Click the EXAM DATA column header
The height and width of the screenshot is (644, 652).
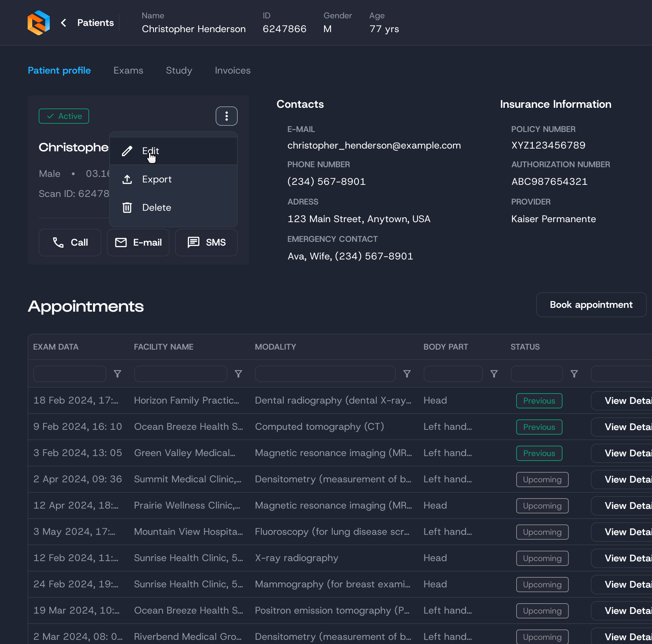click(56, 347)
